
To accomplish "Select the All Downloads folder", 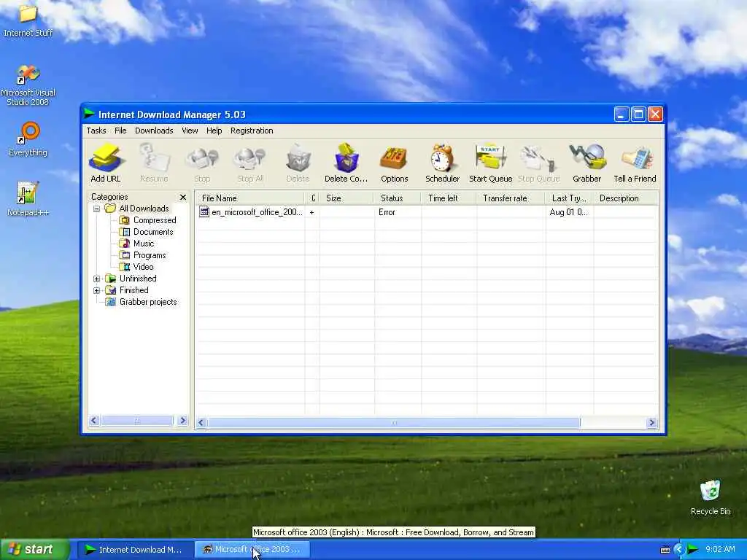I will click(x=137, y=209).
